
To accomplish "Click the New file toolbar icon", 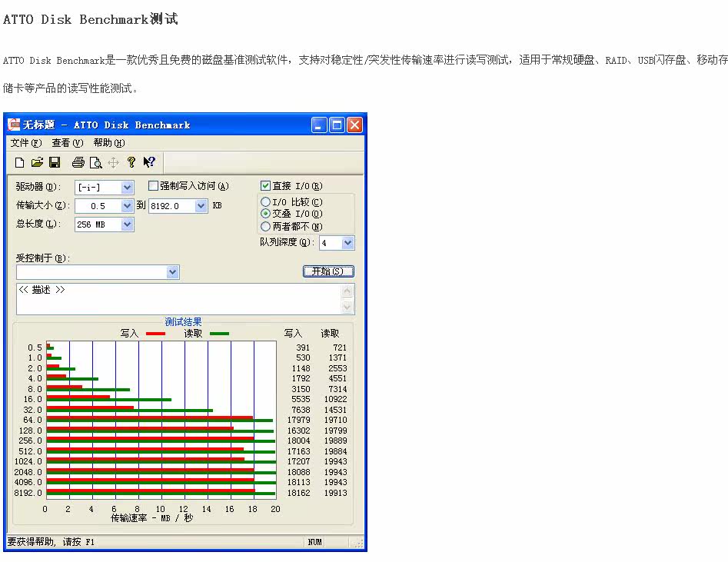I will tap(20, 162).
